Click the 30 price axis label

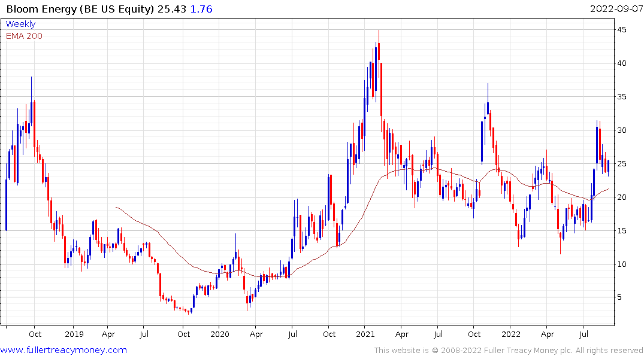pyautogui.click(x=621, y=130)
